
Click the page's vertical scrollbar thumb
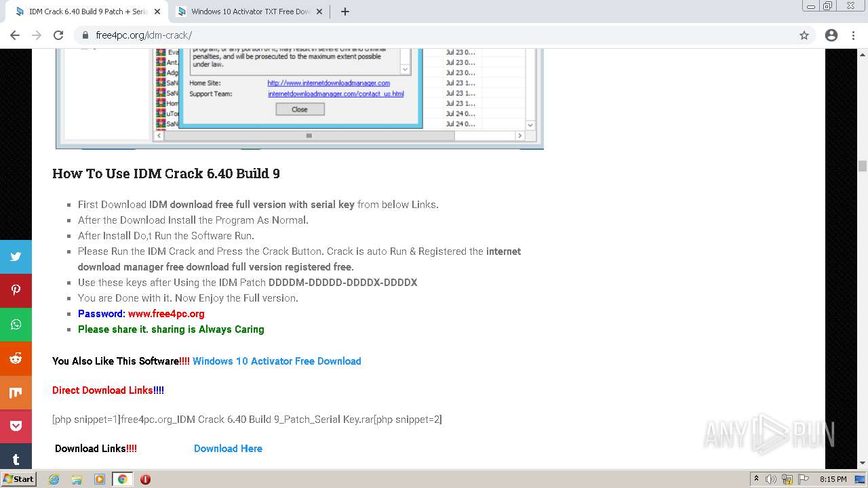[863, 166]
